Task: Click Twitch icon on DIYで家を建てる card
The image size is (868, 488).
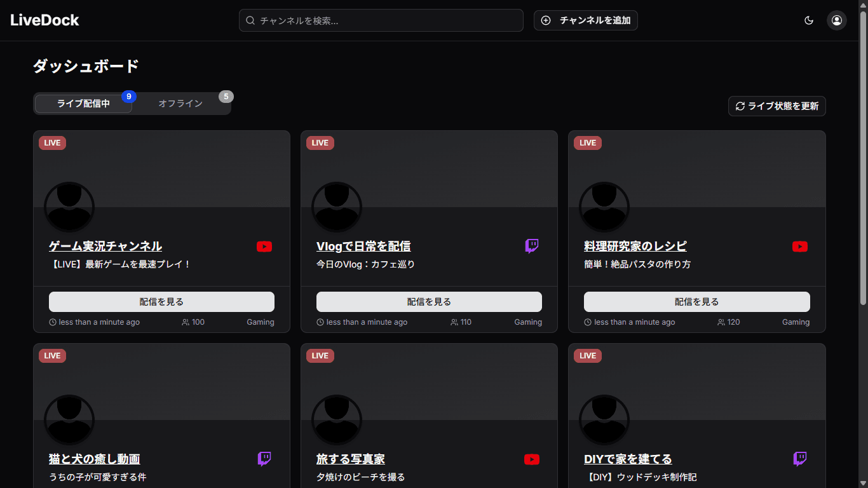Action: tap(800, 459)
